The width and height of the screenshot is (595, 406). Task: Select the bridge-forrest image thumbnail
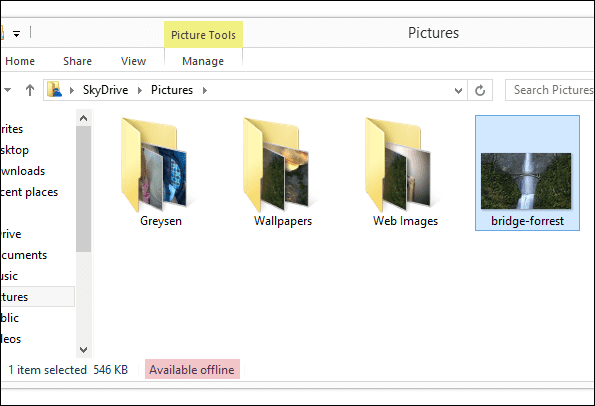527,173
